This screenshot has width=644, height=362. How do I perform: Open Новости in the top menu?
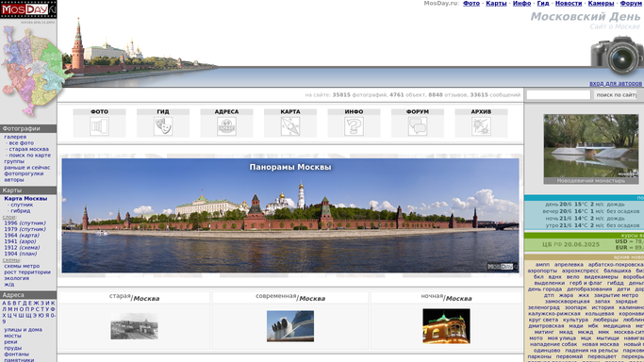569,3
